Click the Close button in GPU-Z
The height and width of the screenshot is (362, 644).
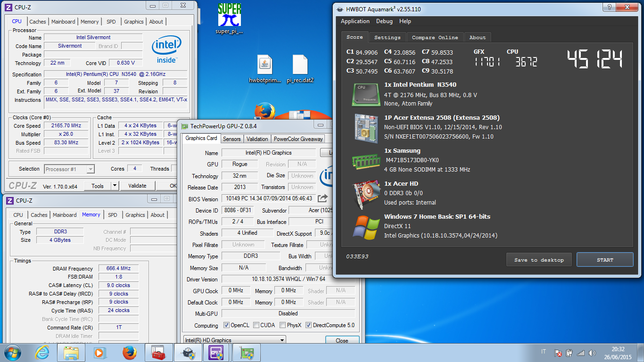click(342, 340)
